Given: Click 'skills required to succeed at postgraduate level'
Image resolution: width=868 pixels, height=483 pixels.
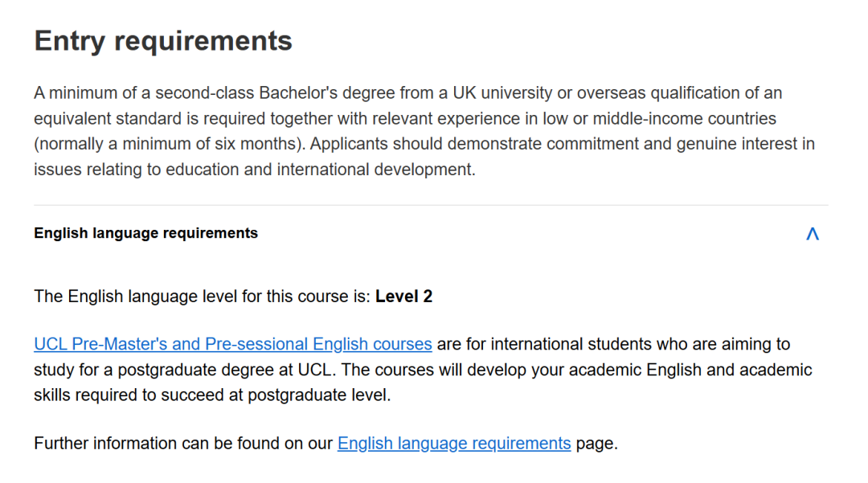Looking at the screenshot, I should coord(211,395).
